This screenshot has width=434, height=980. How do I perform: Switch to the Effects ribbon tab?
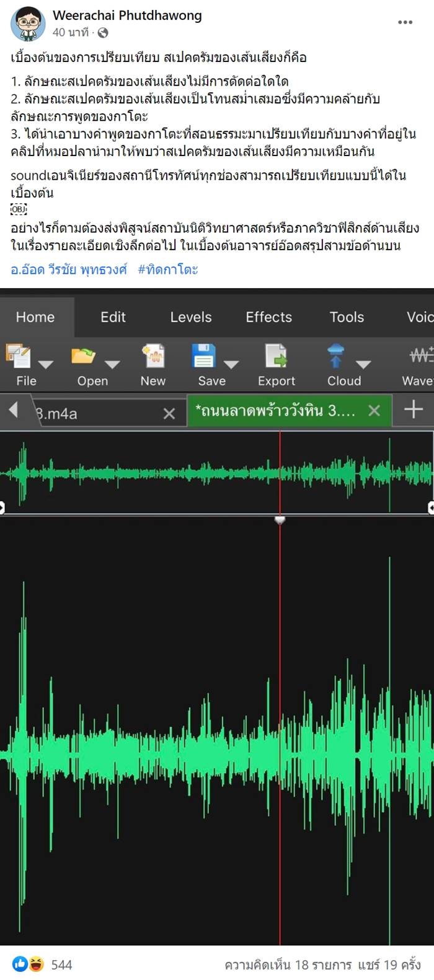coord(268,317)
